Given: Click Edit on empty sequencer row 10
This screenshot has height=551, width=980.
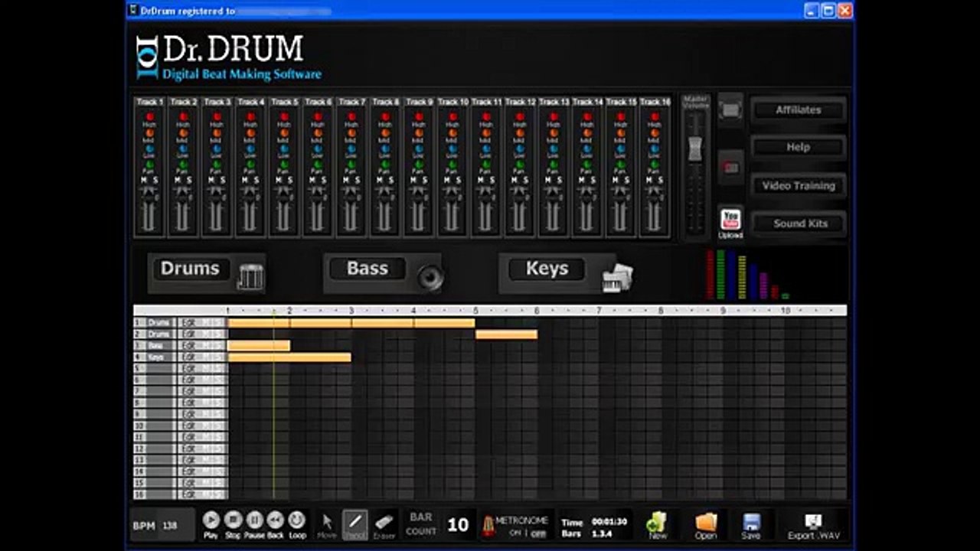Looking at the screenshot, I should [189, 426].
